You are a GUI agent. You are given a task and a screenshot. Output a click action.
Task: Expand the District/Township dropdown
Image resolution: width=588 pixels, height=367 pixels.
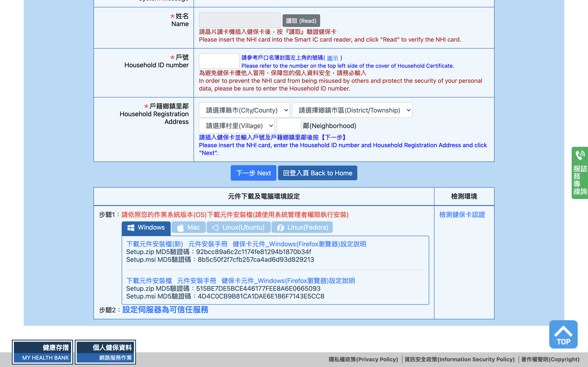pos(352,110)
